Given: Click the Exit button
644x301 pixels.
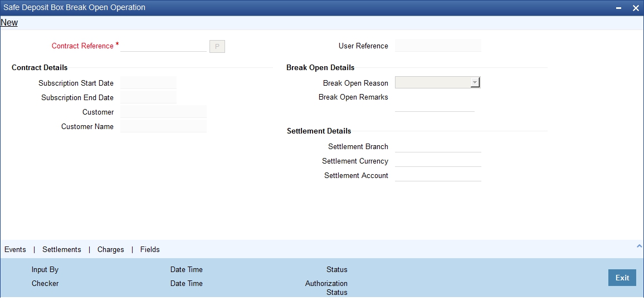Looking at the screenshot, I should pyautogui.click(x=622, y=278).
